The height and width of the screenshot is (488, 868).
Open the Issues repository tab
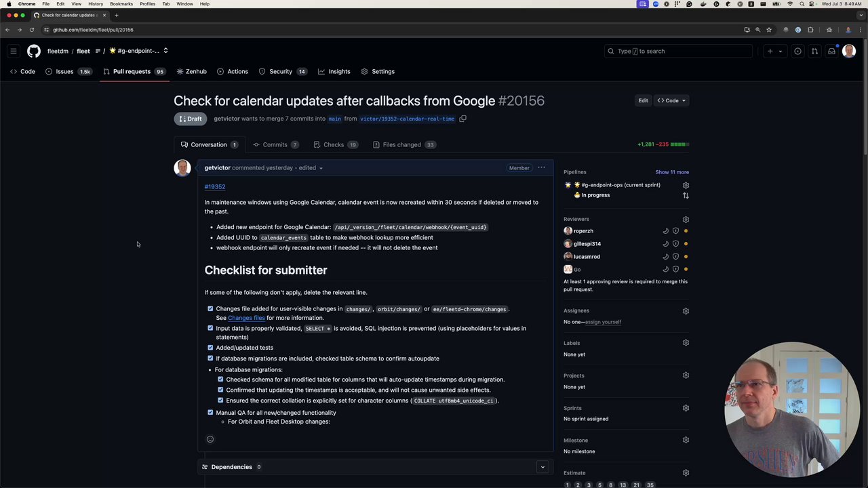pyautogui.click(x=68, y=71)
